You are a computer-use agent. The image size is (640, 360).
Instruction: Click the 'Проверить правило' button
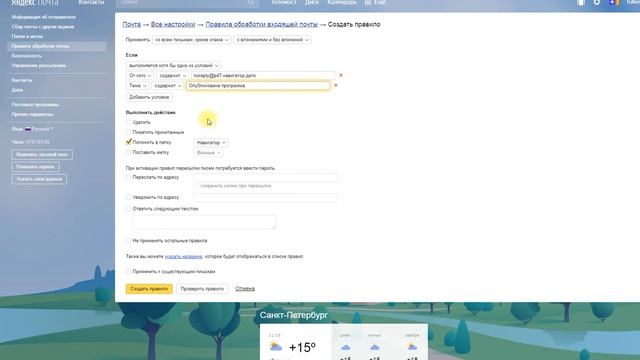point(202,289)
